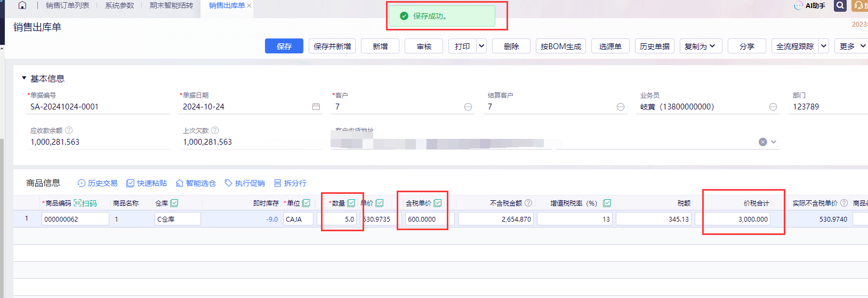Image resolution: width=868 pixels, height=298 pixels.
Task: Toggle the 单价 column checkbox
Action: tap(380, 203)
